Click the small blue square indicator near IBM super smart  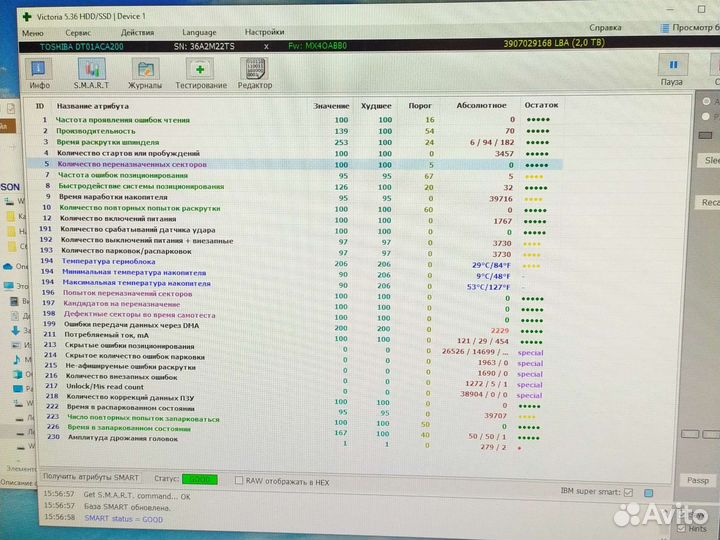[650, 493]
